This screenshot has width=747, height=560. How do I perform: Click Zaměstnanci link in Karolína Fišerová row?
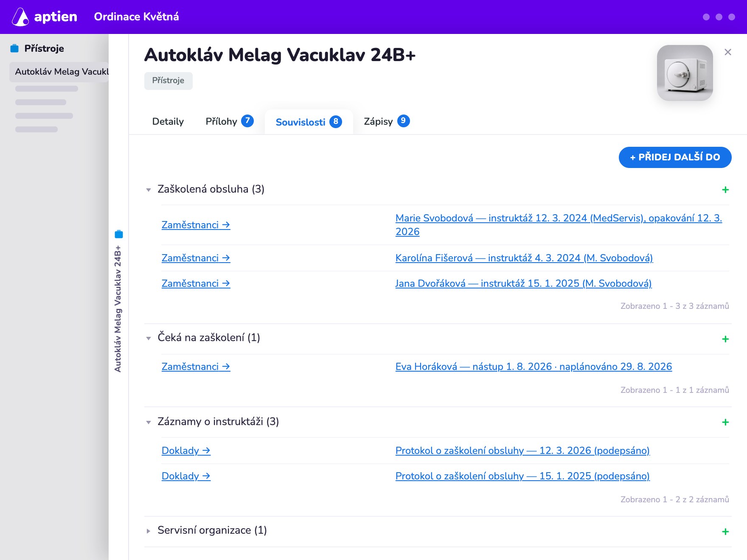pyautogui.click(x=196, y=258)
